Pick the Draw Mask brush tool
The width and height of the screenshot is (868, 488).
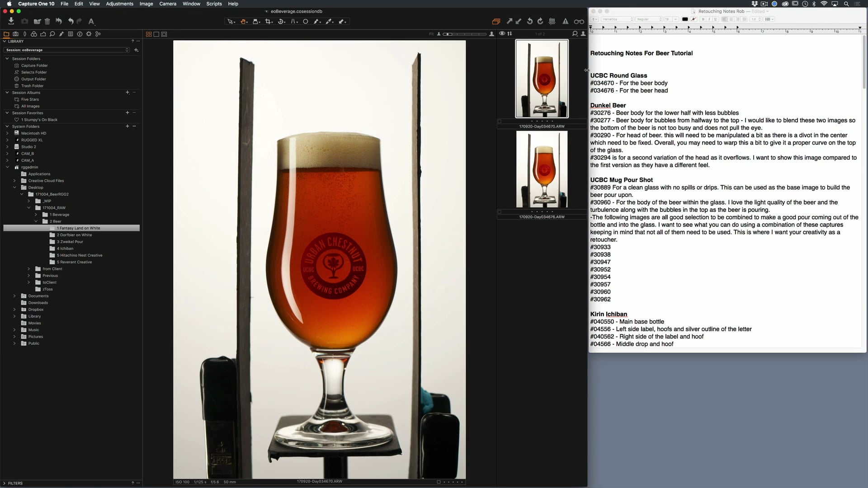click(x=317, y=21)
